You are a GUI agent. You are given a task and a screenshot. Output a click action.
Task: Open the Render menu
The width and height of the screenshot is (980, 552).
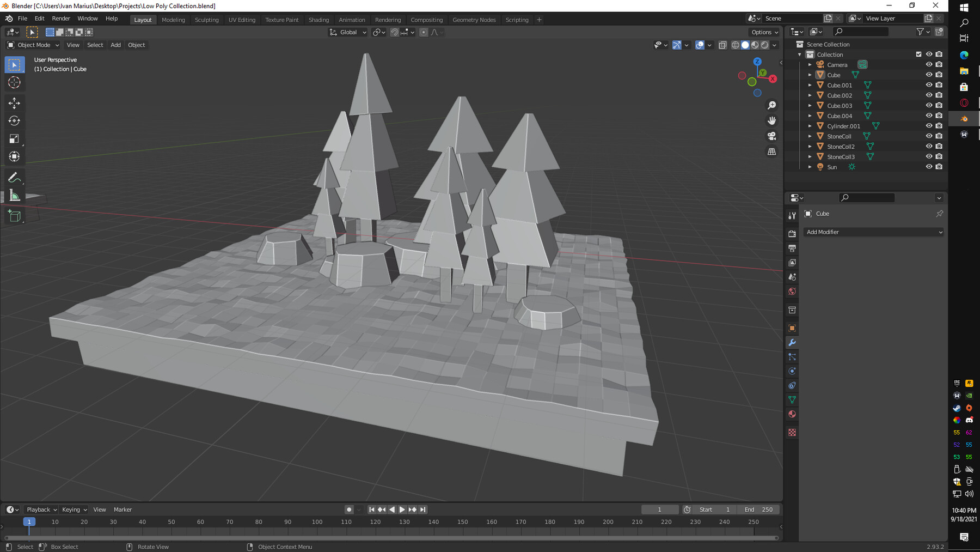pyautogui.click(x=61, y=19)
